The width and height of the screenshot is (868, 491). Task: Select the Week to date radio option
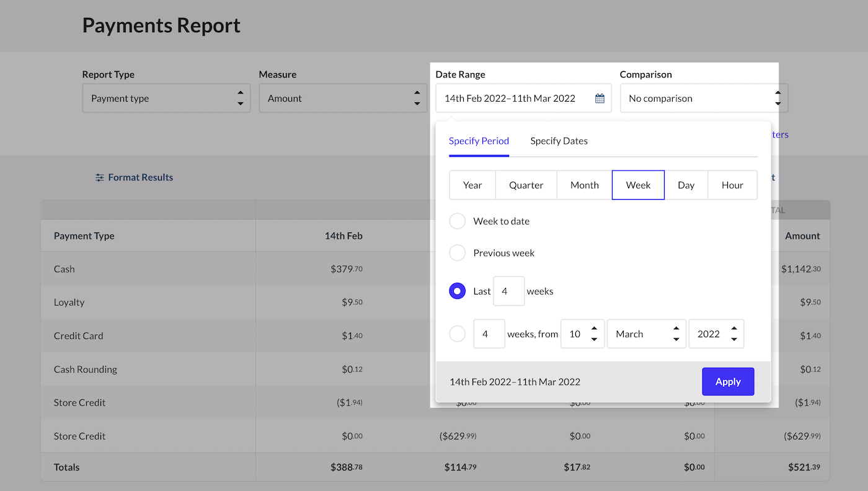[457, 221]
